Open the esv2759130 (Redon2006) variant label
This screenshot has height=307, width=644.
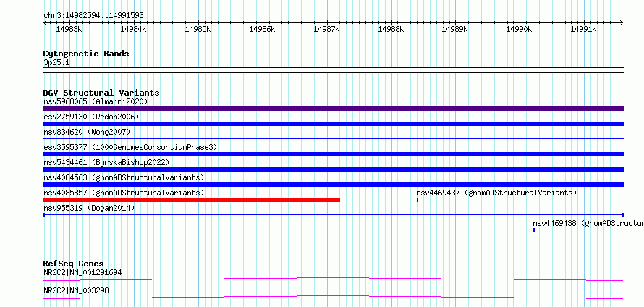pos(91,117)
